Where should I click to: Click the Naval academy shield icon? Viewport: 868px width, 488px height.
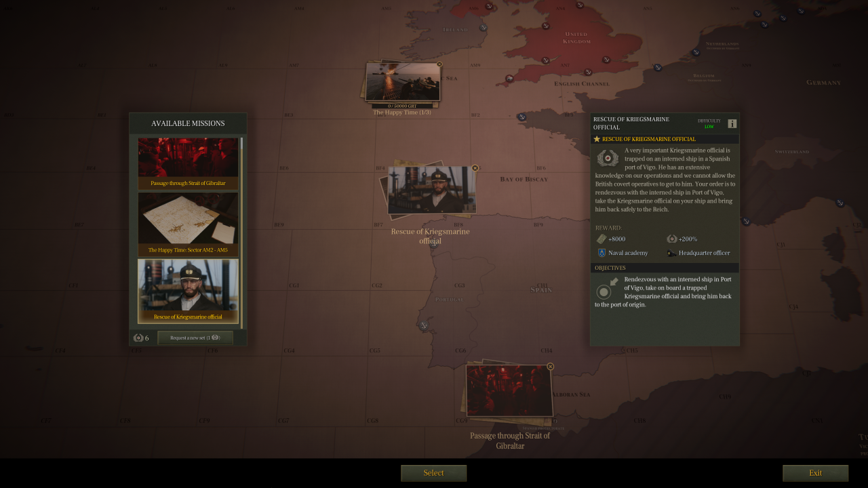(x=601, y=253)
